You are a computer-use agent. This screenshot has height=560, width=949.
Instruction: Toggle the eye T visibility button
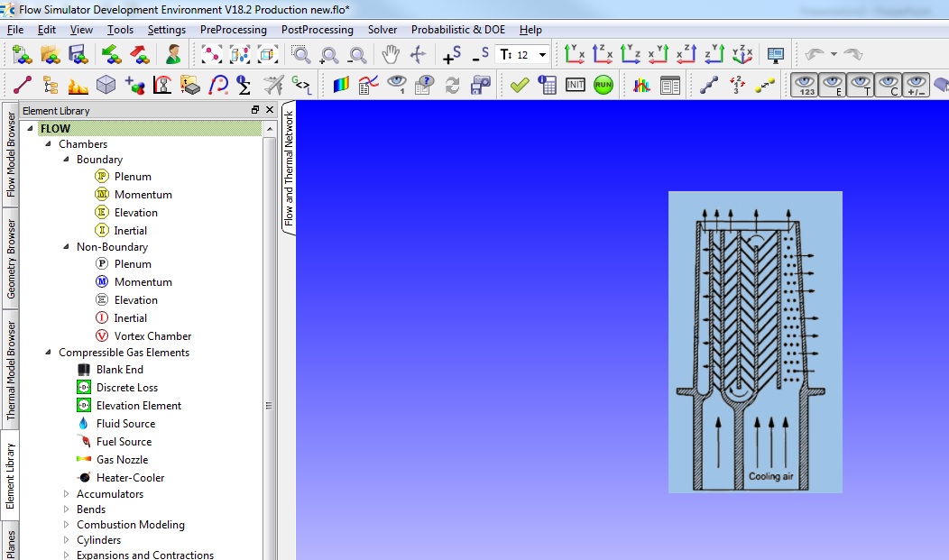[x=861, y=86]
